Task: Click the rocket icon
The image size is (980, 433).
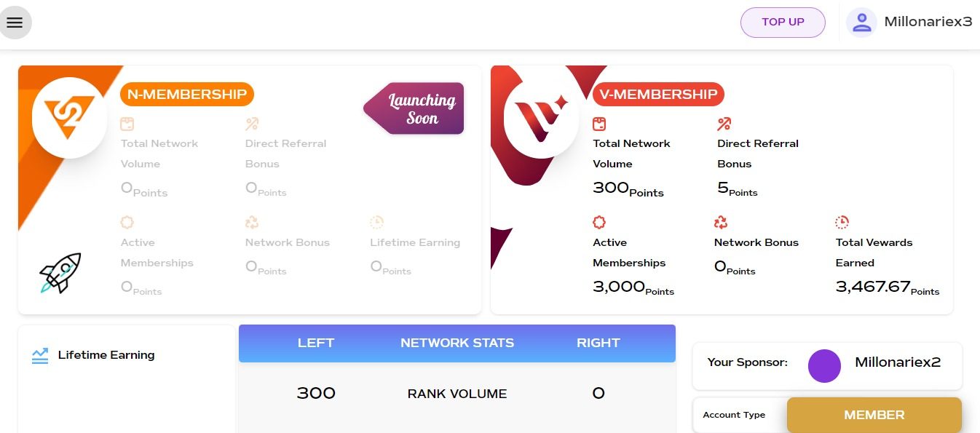Action: [60, 273]
